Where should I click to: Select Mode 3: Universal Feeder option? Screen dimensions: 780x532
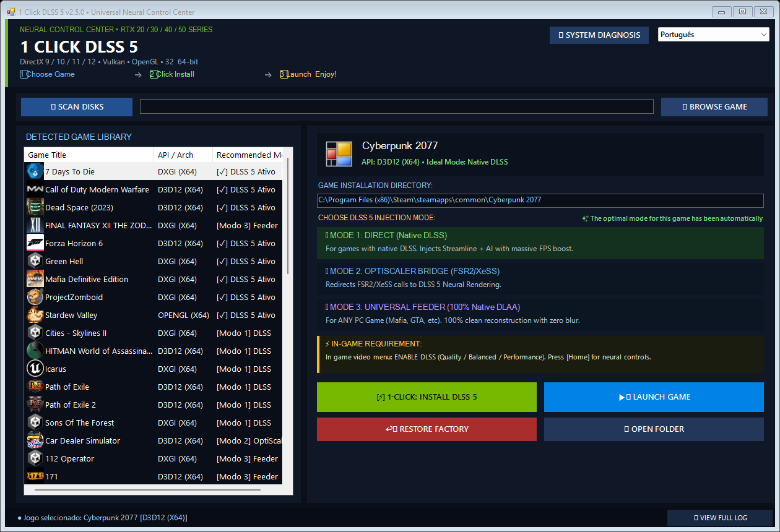540,314
